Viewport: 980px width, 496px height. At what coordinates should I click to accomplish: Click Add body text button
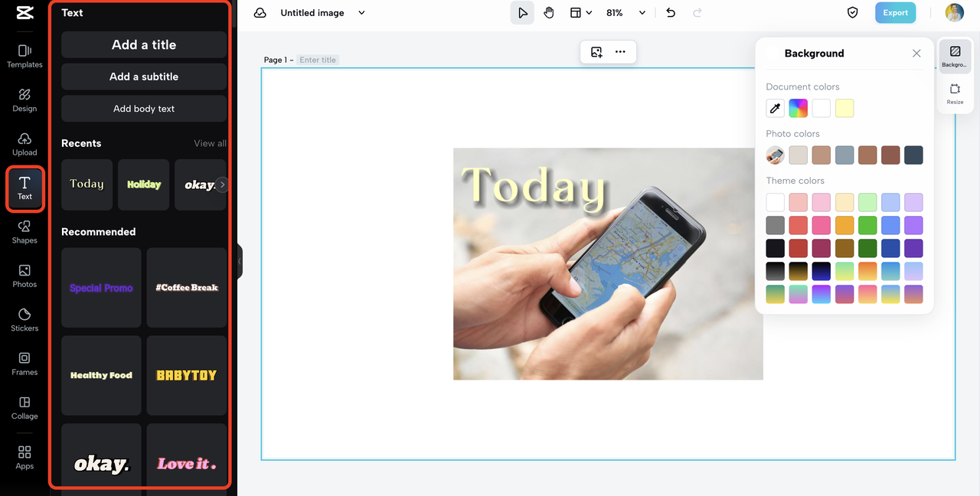pos(144,109)
